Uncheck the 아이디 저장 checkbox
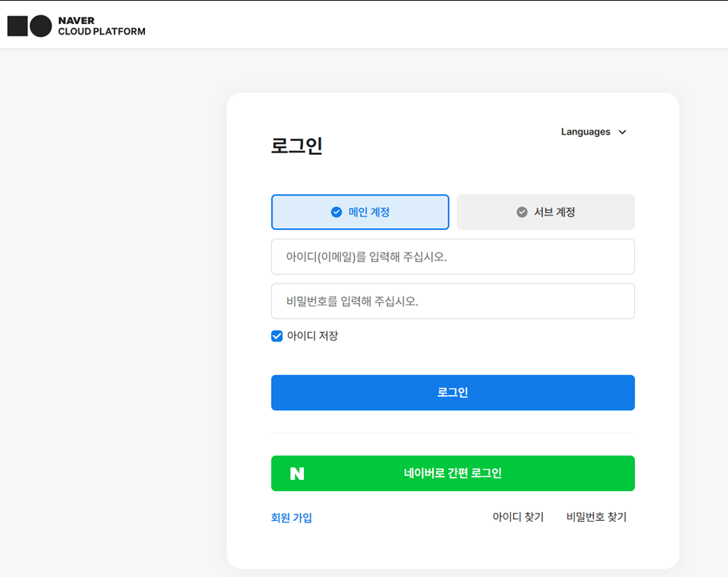 tap(277, 336)
